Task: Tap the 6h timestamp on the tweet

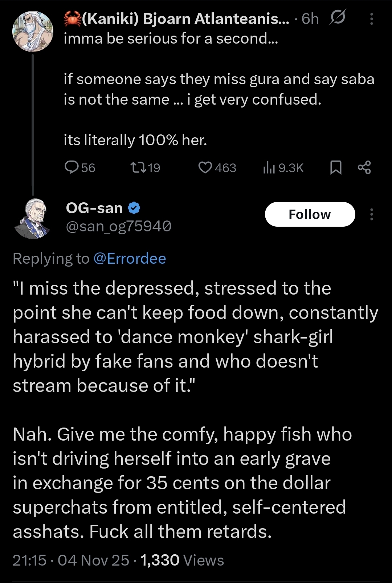Action: (x=310, y=19)
